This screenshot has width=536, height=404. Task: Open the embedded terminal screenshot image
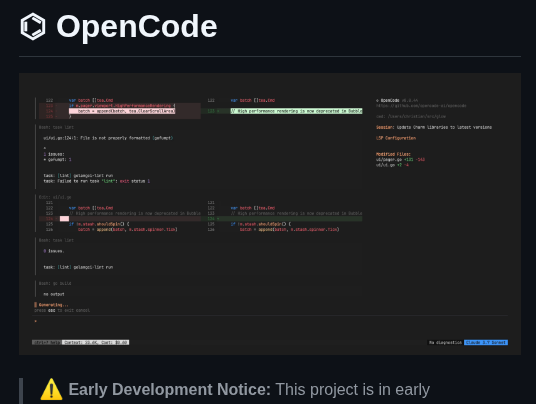pos(270,214)
